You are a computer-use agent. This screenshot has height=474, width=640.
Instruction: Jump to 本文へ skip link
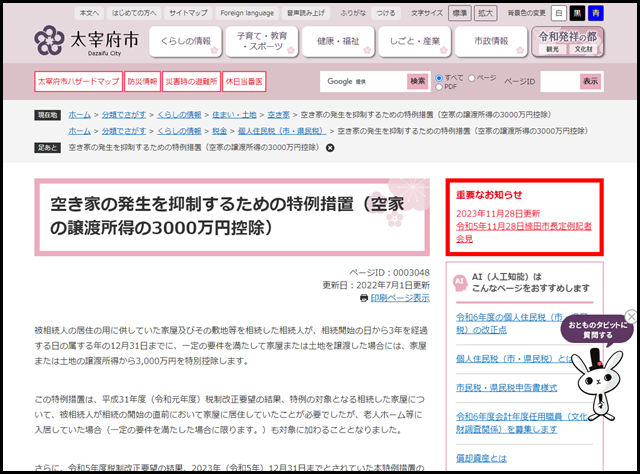(89, 13)
